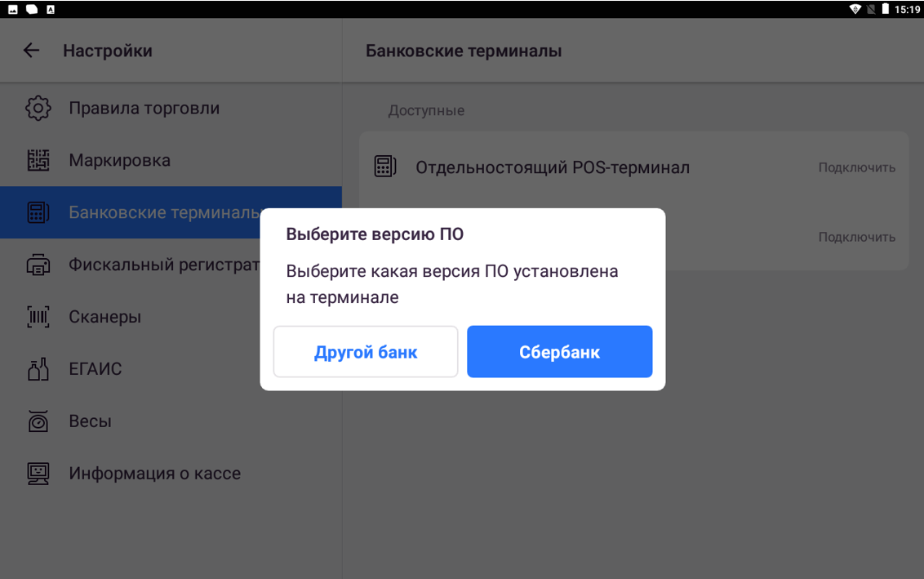
Task: Click the Банковские терминалы terminal icon in sidebar
Action: pos(38,212)
